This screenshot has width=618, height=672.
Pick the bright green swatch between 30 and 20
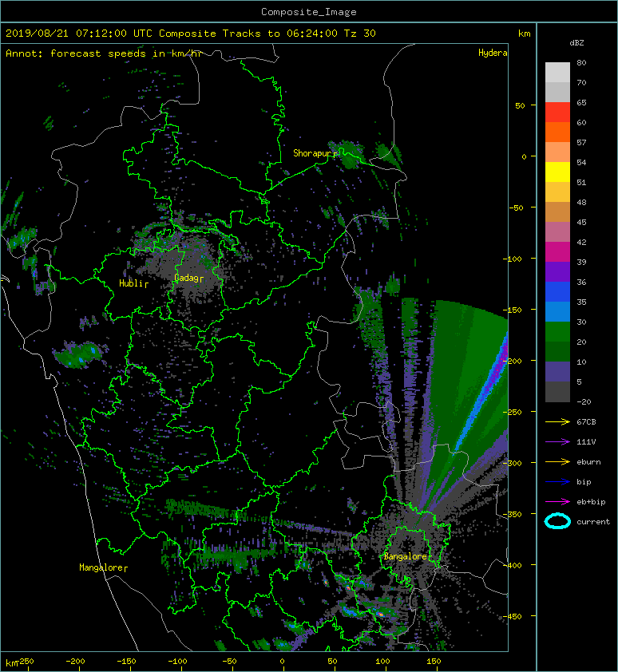pyautogui.click(x=557, y=332)
